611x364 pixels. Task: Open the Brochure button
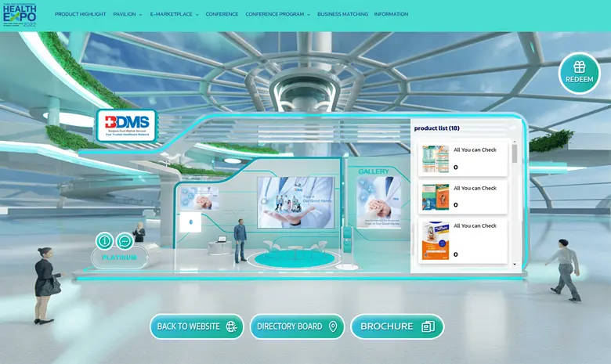pyautogui.click(x=397, y=326)
